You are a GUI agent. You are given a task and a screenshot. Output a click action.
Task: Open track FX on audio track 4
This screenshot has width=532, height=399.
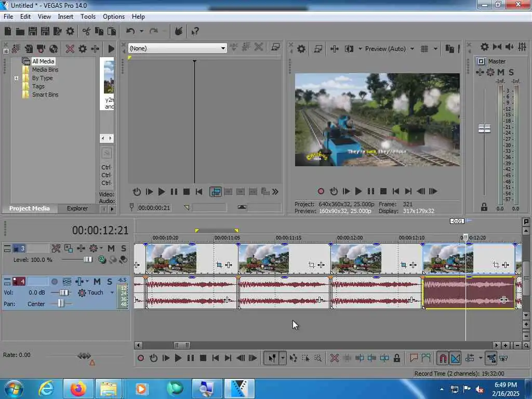click(x=79, y=282)
